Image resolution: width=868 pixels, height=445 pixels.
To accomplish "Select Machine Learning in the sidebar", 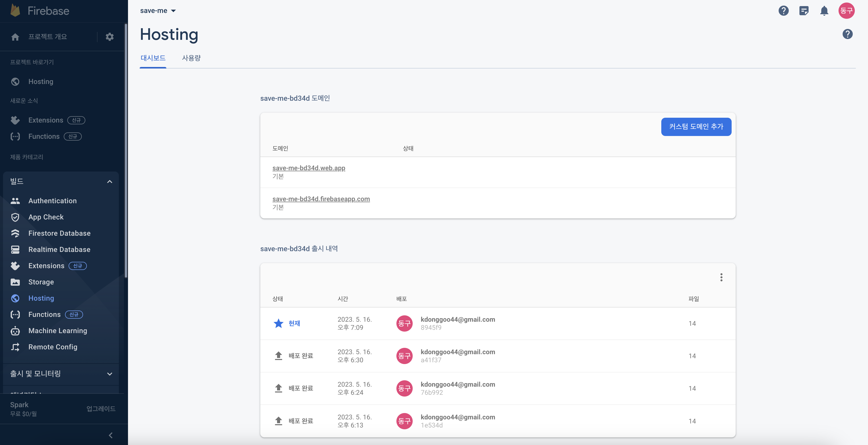I will tap(58, 331).
